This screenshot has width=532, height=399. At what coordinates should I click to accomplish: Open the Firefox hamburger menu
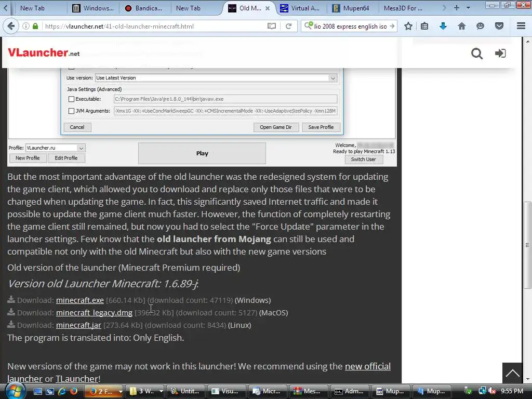(521, 26)
